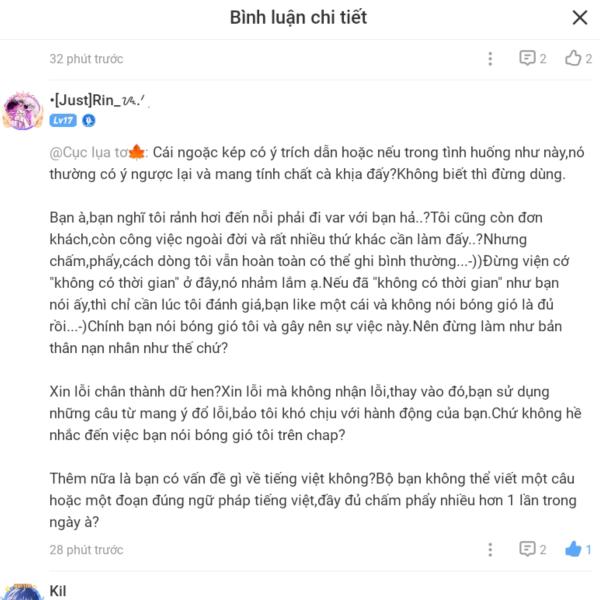This screenshot has width=600, height=600.
Task: Tap the 28 phút trước timestamp
Action: pyautogui.click(x=86, y=550)
